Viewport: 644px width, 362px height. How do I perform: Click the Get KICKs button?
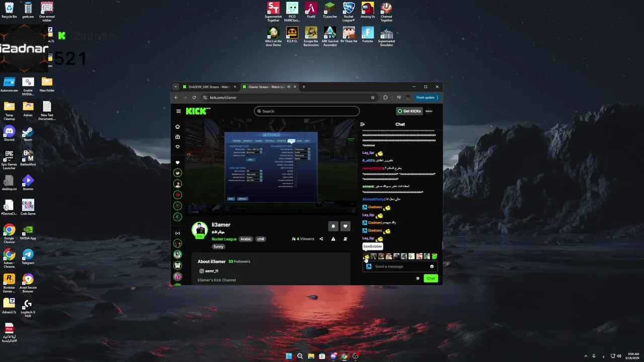(x=409, y=111)
